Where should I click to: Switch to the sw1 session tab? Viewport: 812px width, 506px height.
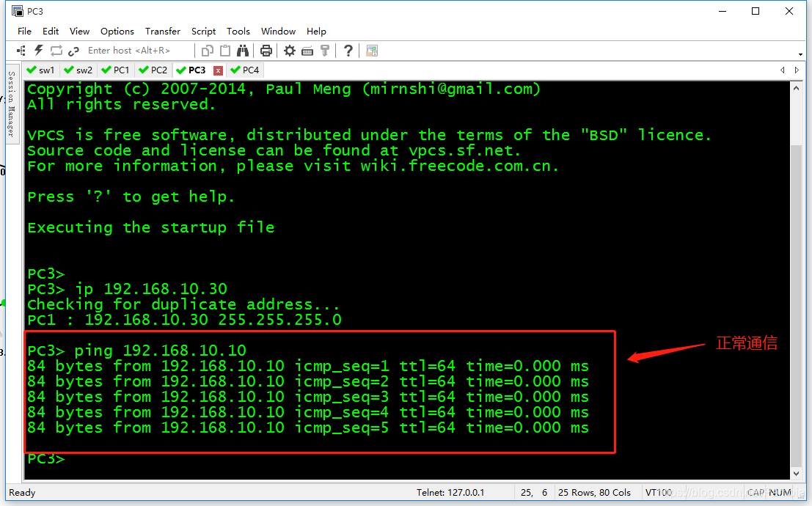click(x=41, y=70)
